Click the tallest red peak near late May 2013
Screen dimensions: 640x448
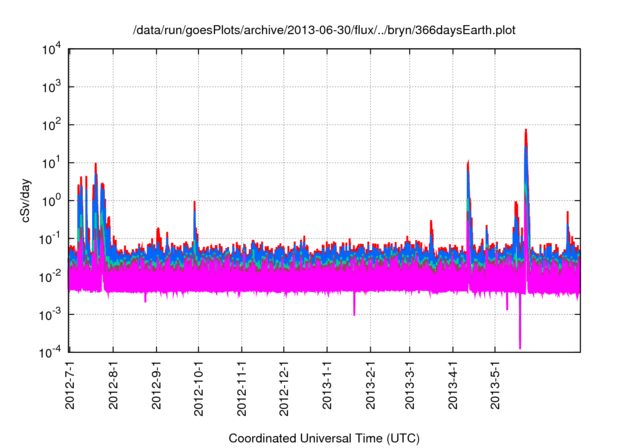pos(526,132)
